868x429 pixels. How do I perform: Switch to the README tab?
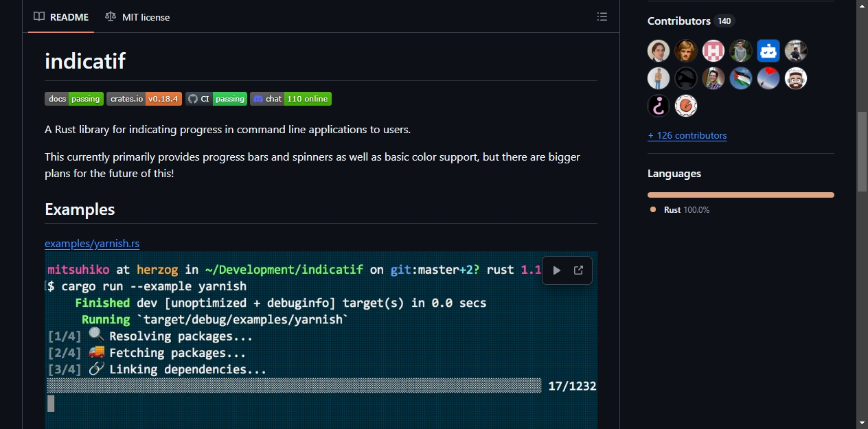(62, 16)
